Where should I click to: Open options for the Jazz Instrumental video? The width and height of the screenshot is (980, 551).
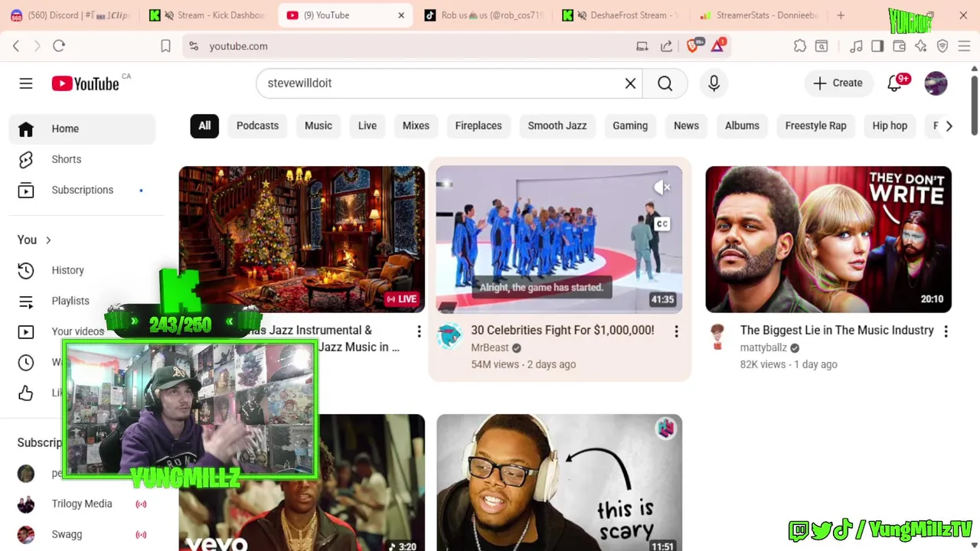pos(419,331)
